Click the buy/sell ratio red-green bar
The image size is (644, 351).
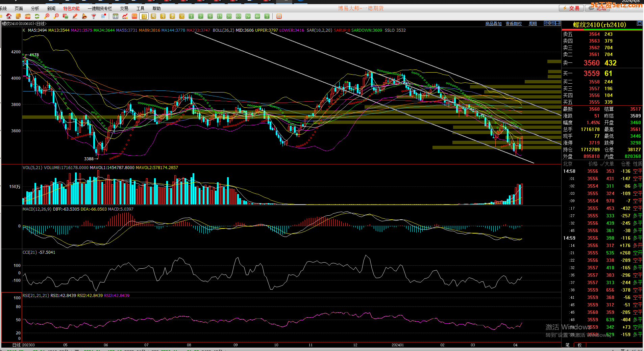click(x=602, y=30)
